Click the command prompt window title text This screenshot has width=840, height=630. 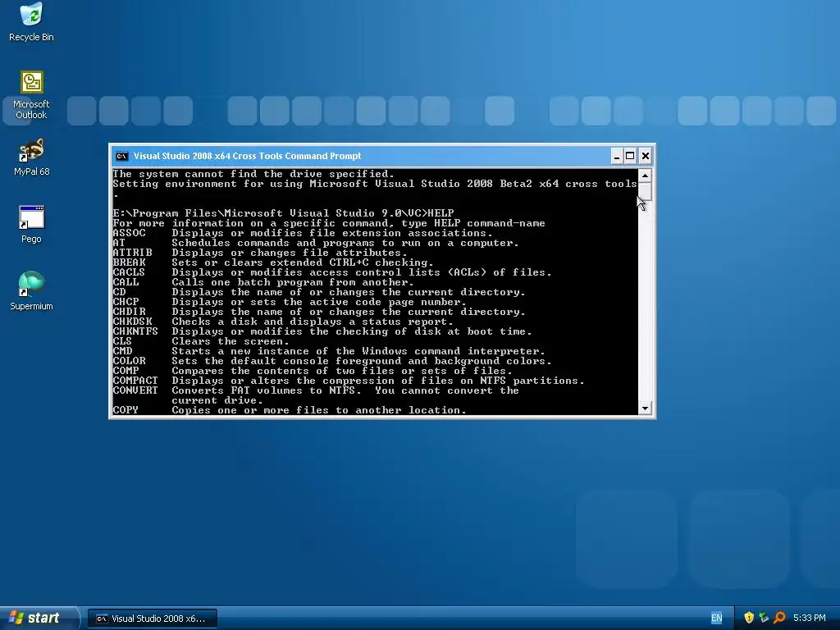[247, 156]
